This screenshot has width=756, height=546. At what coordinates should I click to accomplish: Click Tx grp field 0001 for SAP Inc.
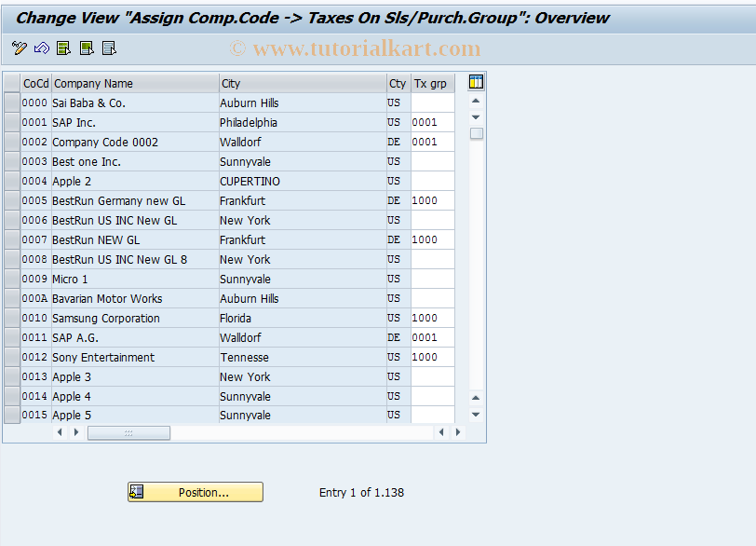[x=433, y=122]
